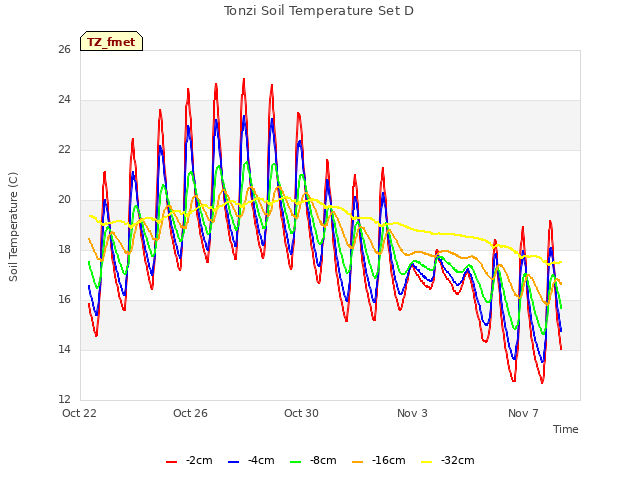Click the Tonzi Soil Temperature Set D title
The width and height of the screenshot is (640, 480).
(319, 11)
